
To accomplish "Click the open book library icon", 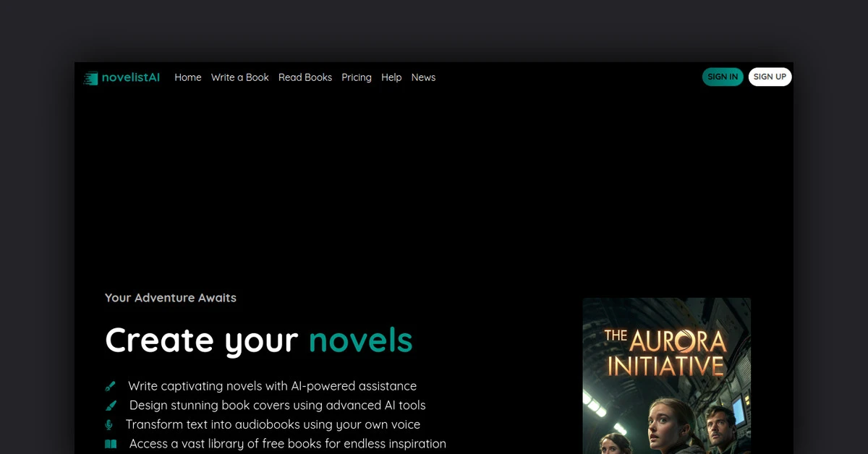I will 110,444.
